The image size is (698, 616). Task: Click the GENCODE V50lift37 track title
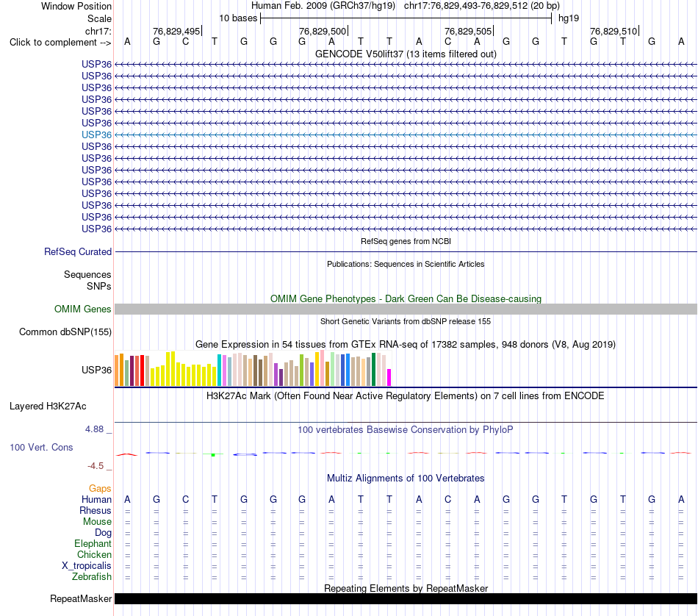point(406,54)
